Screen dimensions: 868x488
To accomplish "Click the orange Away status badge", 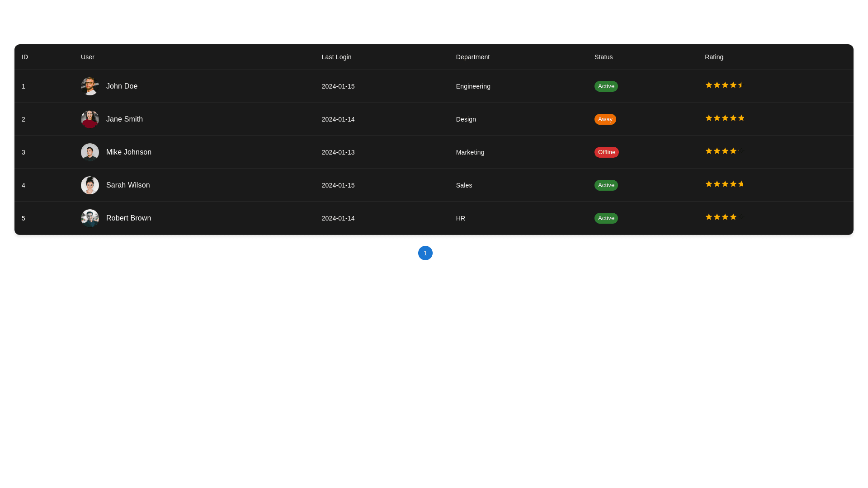I will [x=605, y=119].
